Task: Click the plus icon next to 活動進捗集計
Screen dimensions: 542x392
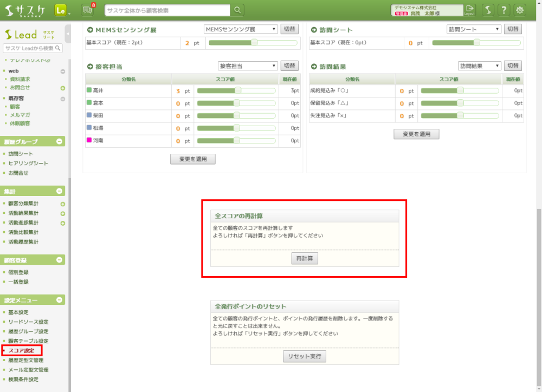Action: point(63,224)
